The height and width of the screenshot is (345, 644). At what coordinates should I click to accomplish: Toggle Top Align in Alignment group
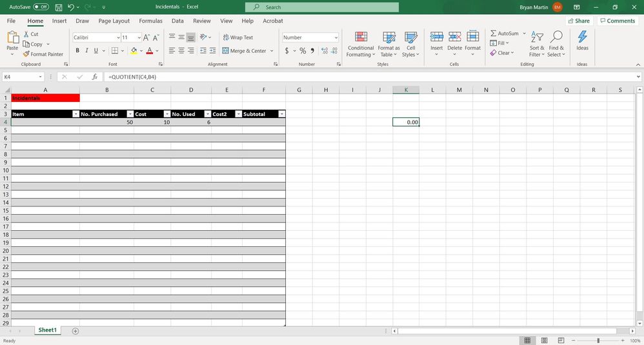[x=172, y=37]
